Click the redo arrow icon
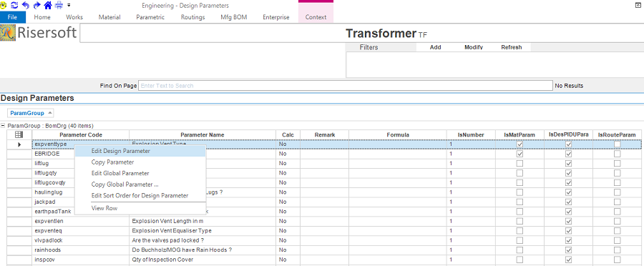The width and height of the screenshot is (644, 266). 36,5
